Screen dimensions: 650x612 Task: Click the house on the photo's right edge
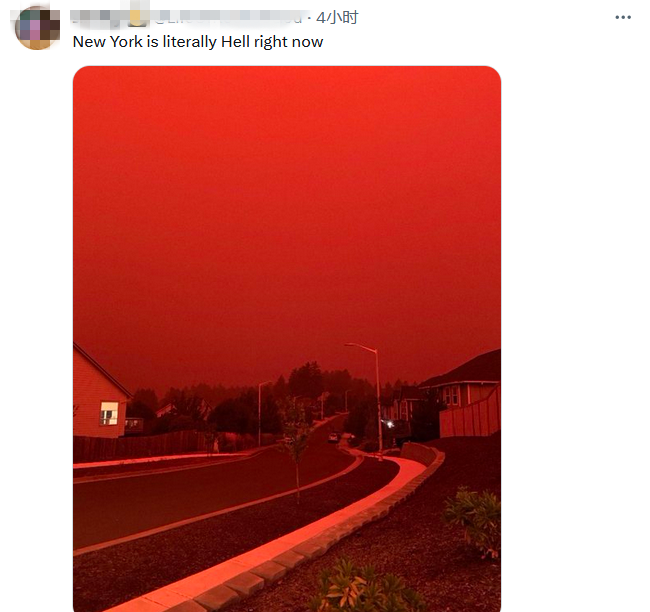coord(464,392)
